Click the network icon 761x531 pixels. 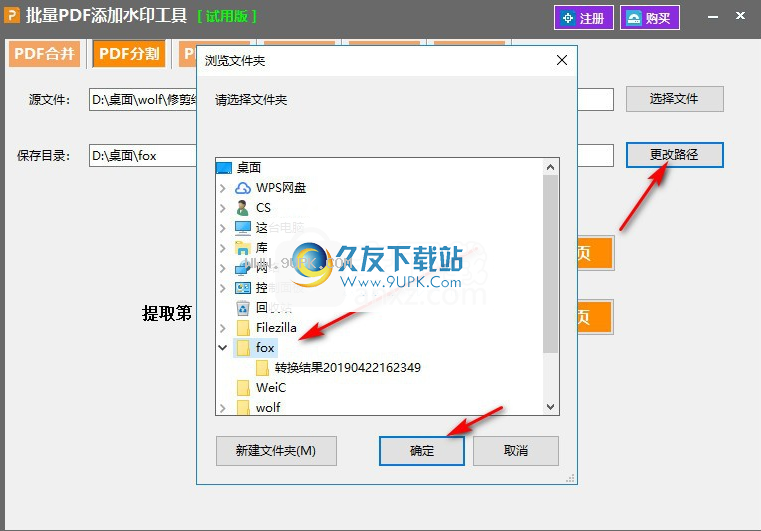243,268
